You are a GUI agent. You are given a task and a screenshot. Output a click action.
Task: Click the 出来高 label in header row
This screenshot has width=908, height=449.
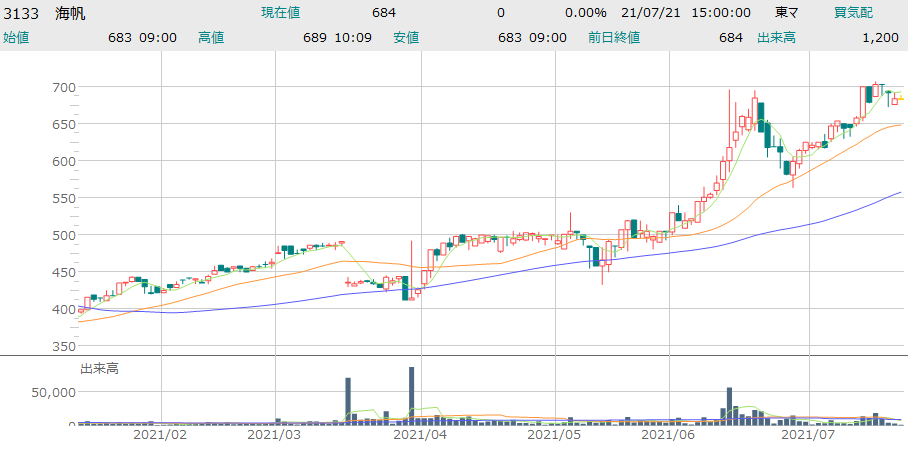click(x=776, y=37)
